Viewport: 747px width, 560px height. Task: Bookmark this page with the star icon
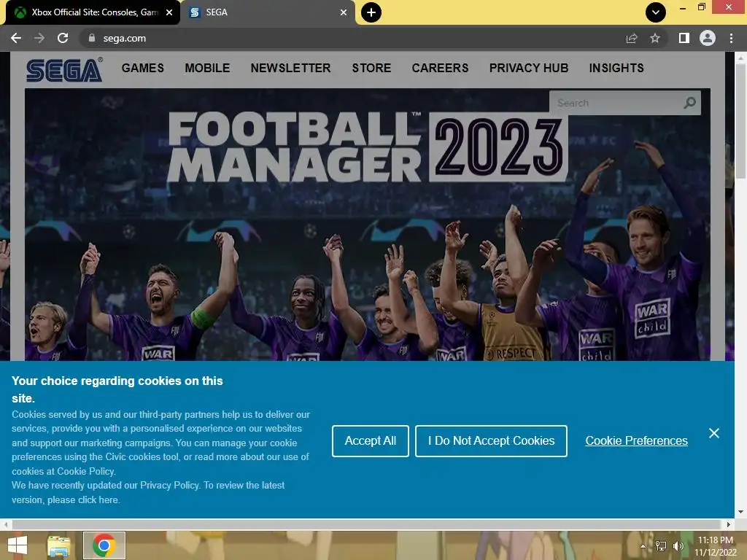pyautogui.click(x=655, y=38)
